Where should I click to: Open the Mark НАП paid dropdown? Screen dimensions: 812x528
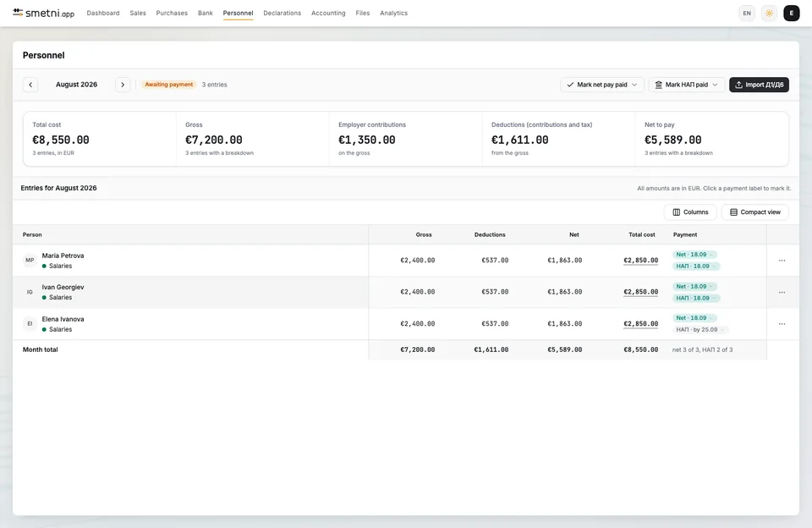pyautogui.click(x=687, y=85)
